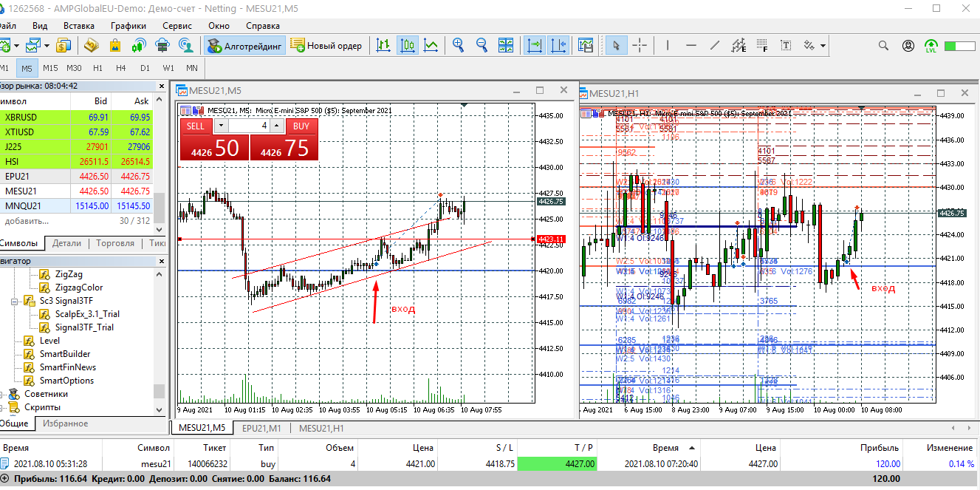Click the zoom out magnifier icon
Image resolution: width=980 pixels, height=490 pixels.
tap(482, 46)
